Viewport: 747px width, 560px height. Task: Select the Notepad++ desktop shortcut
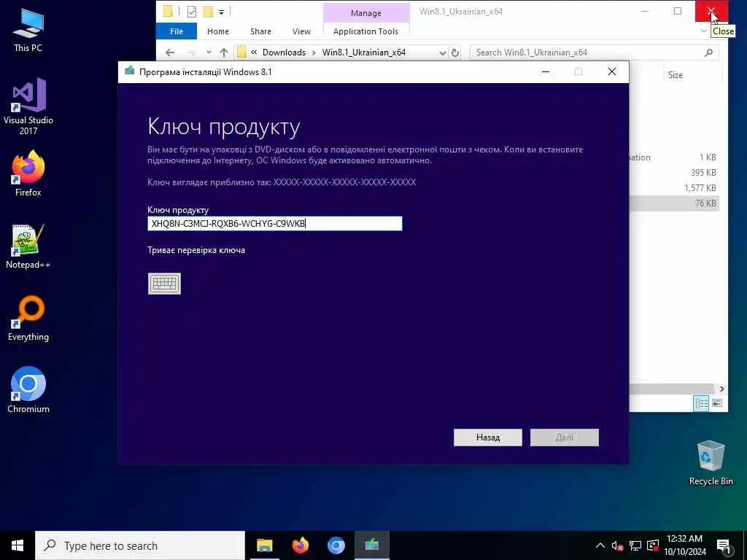(x=28, y=246)
